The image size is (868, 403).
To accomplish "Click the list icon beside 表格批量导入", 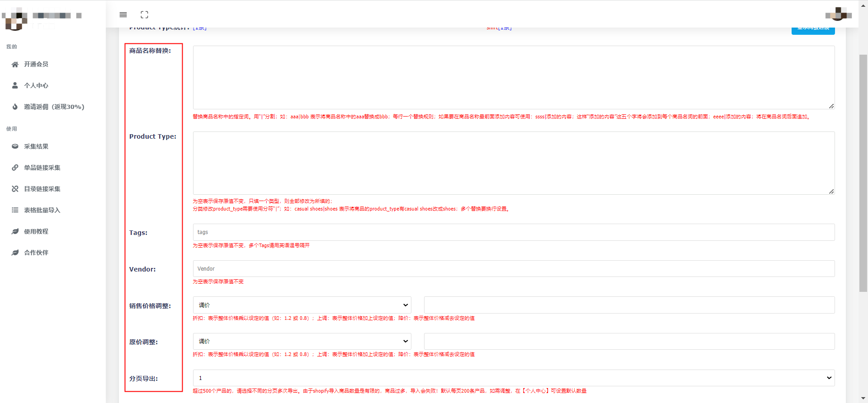I will (15, 210).
